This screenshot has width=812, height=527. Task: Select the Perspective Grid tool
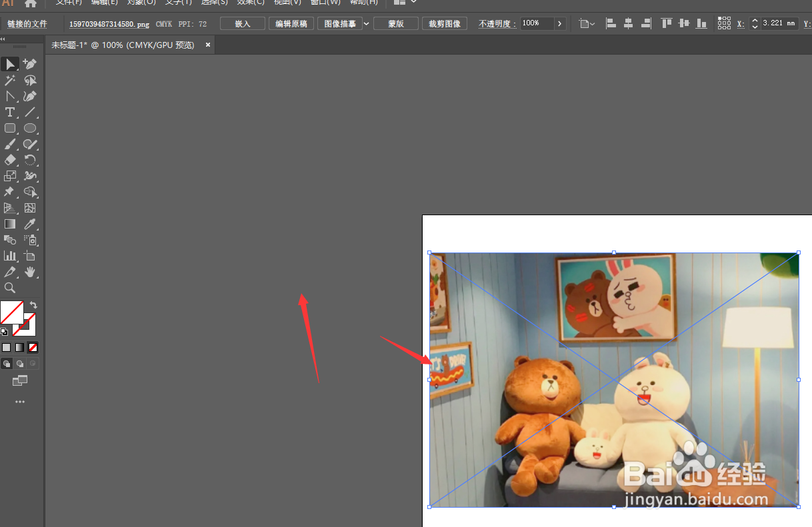(x=10, y=208)
